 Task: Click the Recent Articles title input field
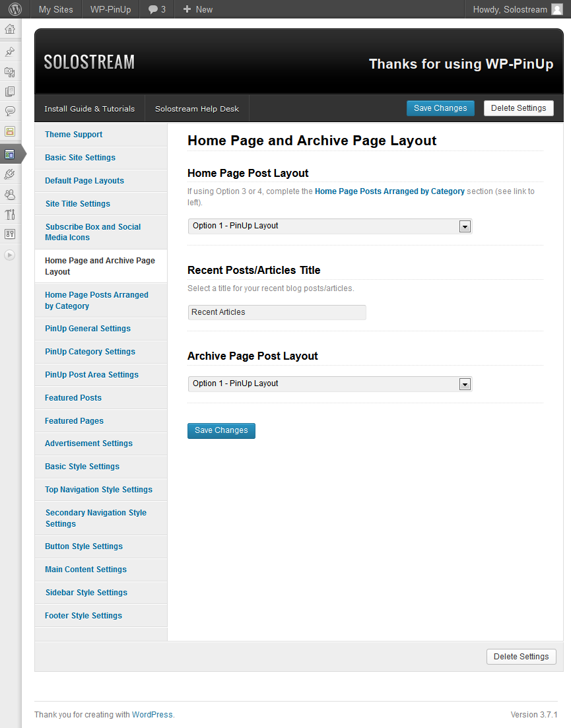277,312
